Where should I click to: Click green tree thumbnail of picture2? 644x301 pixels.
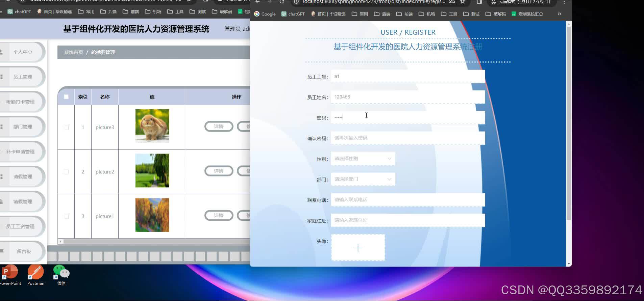pyautogui.click(x=152, y=170)
